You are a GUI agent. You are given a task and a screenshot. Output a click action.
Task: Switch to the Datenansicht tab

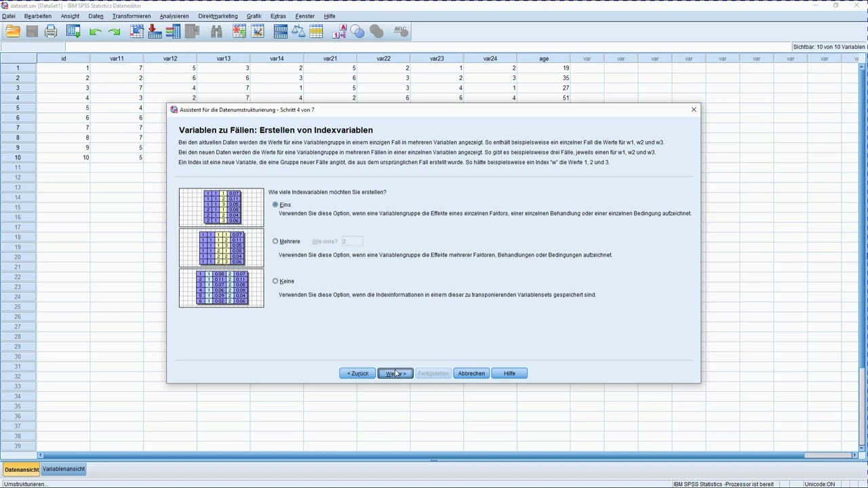click(22, 470)
